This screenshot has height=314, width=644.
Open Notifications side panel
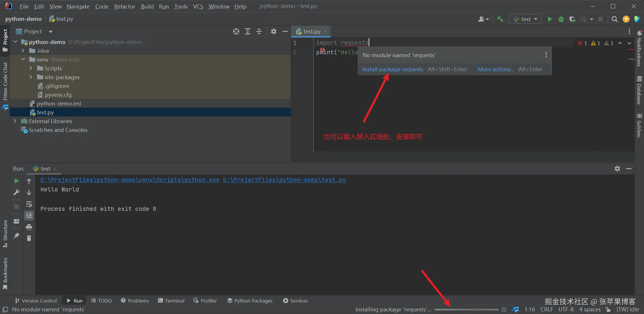639,48
